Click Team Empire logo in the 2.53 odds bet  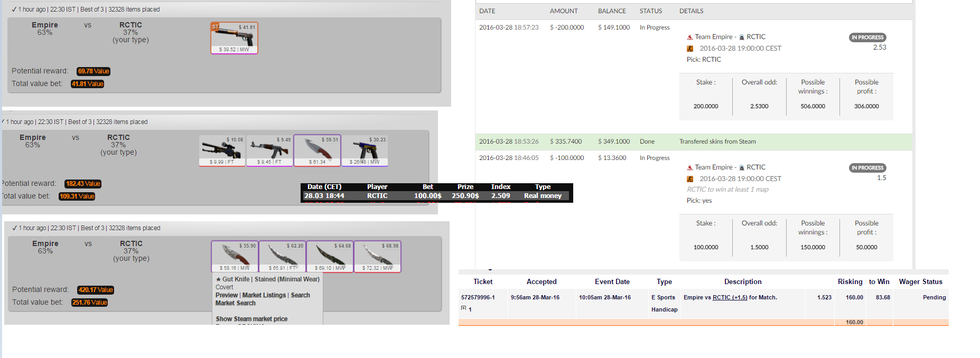point(690,37)
